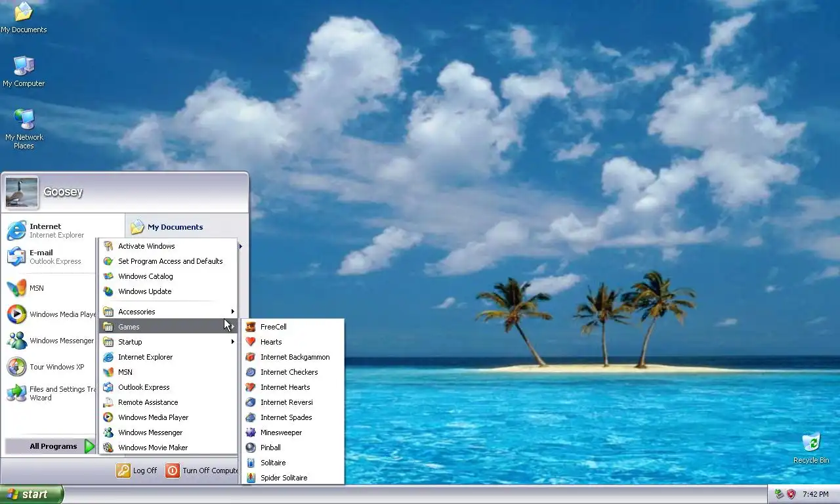Expand the Accessories submenu
Viewport: 840px width, 504px height.
point(168,312)
